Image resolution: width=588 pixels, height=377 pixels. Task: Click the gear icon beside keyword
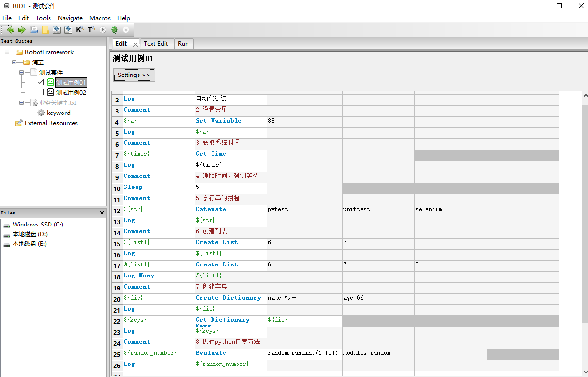[41, 113]
